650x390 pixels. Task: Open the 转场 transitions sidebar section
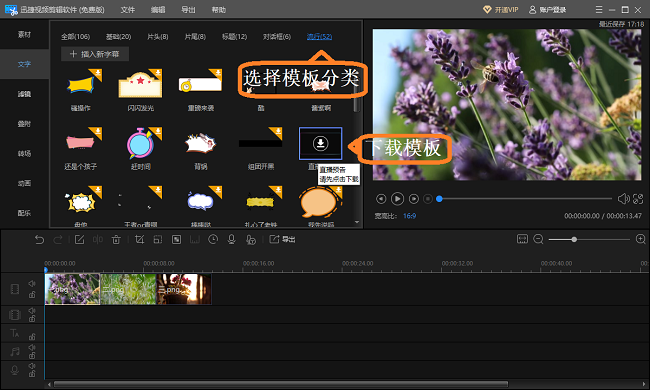click(x=24, y=153)
